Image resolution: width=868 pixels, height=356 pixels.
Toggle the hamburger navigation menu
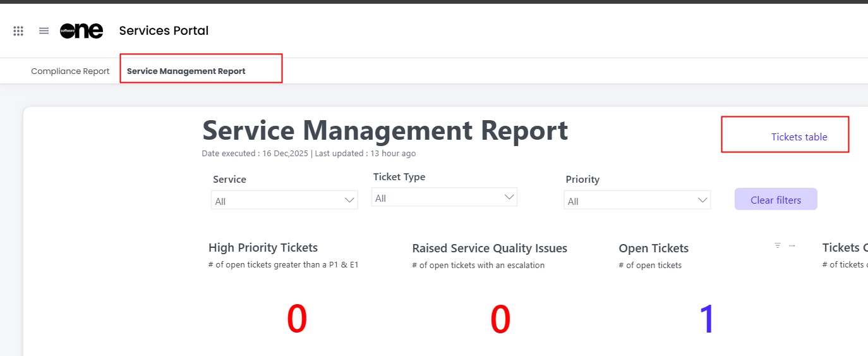click(44, 31)
